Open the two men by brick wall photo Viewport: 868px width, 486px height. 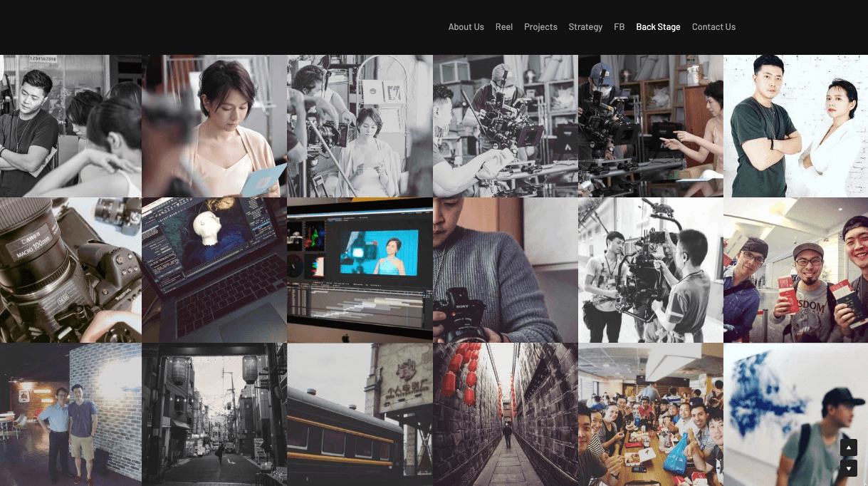70,414
